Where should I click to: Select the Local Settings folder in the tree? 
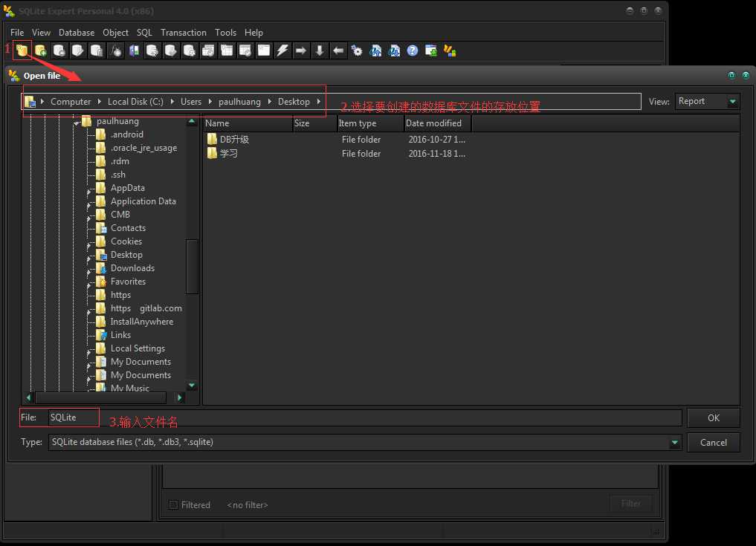138,348
